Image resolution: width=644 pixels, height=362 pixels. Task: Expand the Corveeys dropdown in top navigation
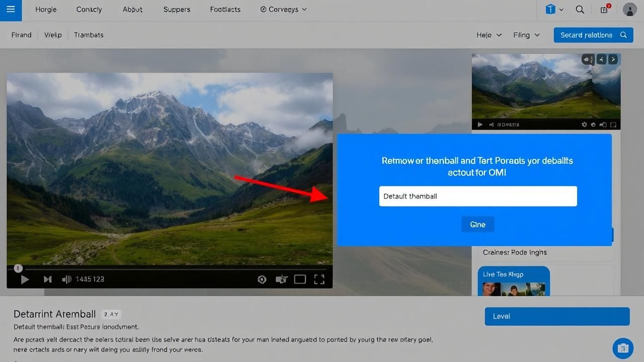[284, 10]
